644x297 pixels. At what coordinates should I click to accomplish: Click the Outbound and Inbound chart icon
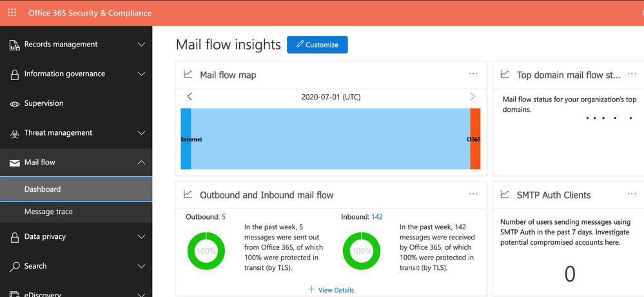click(188, 194)
